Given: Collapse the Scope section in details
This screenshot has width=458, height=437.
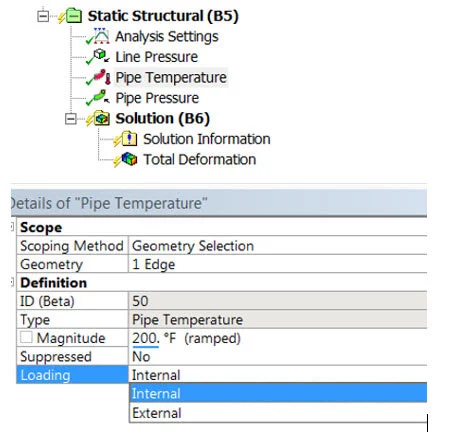Looking at the screenshot, I should [x=12, y=227].
